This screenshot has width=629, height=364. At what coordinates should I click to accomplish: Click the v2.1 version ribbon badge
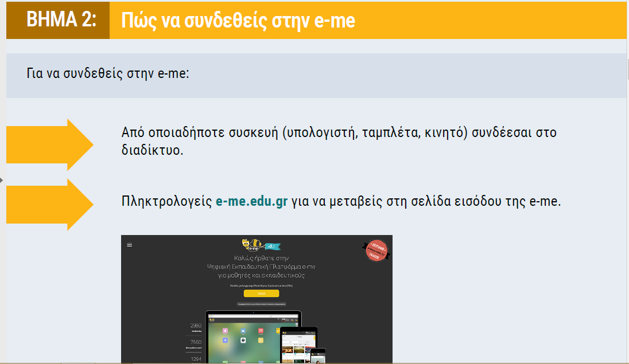(x=272, y=246)
